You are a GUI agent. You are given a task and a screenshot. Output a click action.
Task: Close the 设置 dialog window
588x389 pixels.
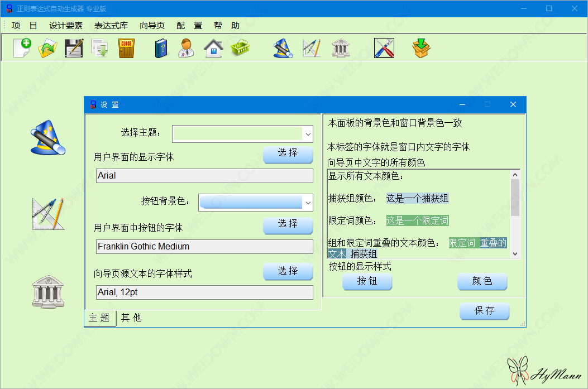pyautogui.click(x=513, y=104)
